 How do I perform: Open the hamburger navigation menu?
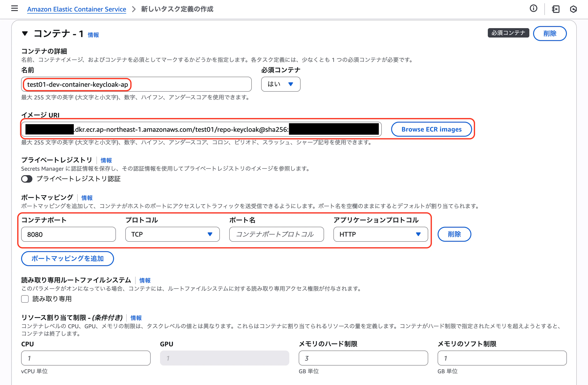(15, 9)
